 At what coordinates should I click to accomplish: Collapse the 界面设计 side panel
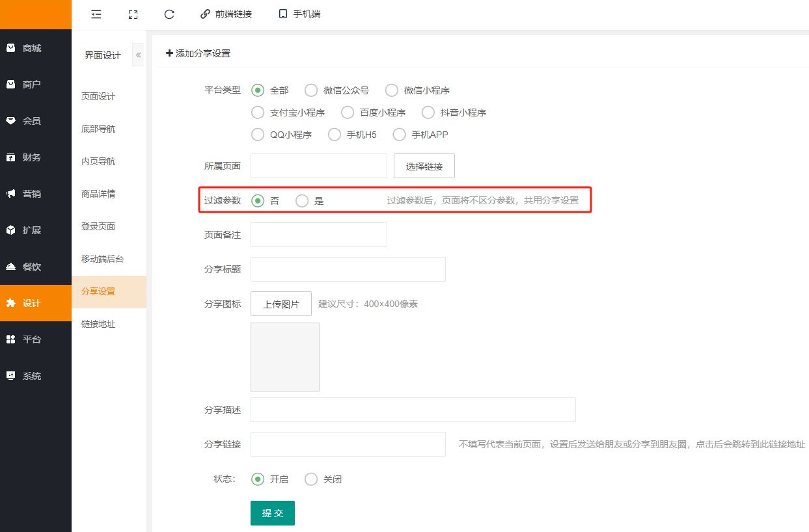[x=138, y=55]
